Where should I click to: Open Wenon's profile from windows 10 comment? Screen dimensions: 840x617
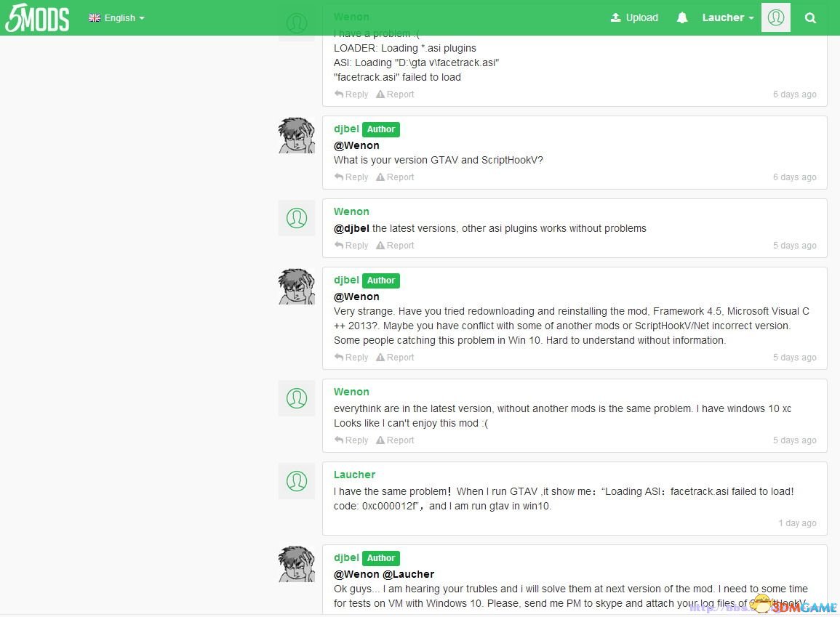[351, 392]
